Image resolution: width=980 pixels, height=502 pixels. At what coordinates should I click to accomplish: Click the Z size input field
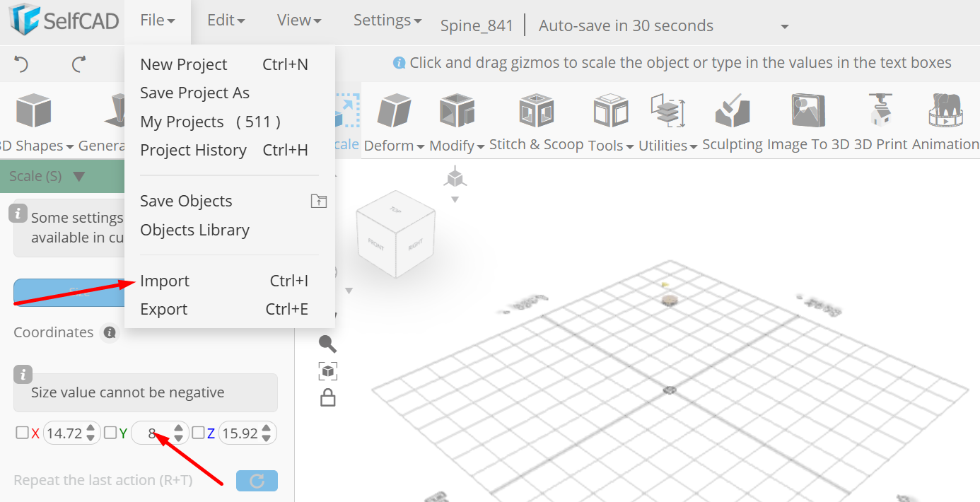point(240,433)
